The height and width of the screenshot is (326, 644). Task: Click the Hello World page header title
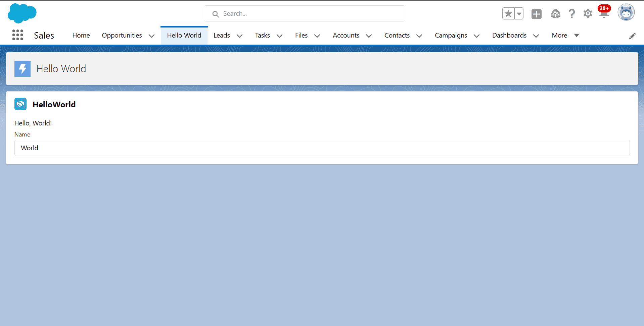point(61,69)
